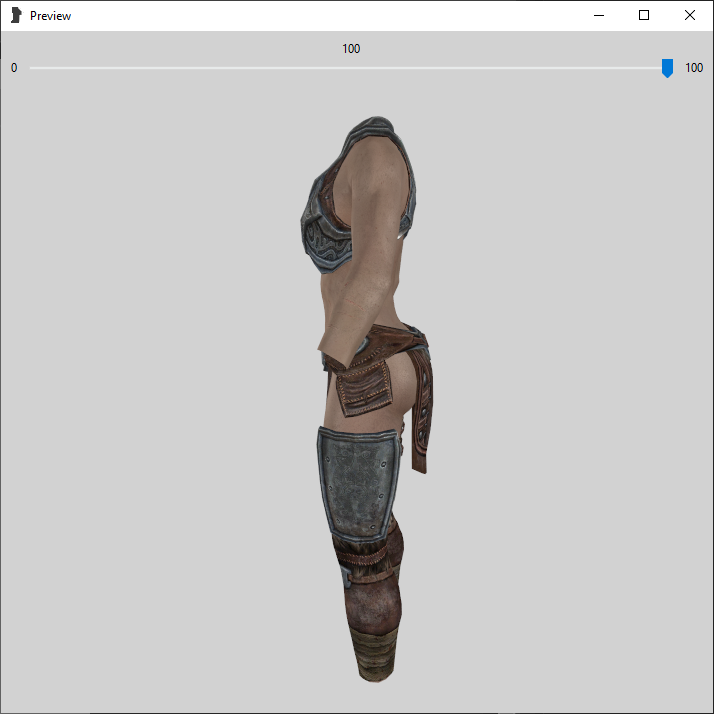The height and width of the screenshot is (714, 714).
Task: Click the weight slider track at its midpoint
Action: 351,68
